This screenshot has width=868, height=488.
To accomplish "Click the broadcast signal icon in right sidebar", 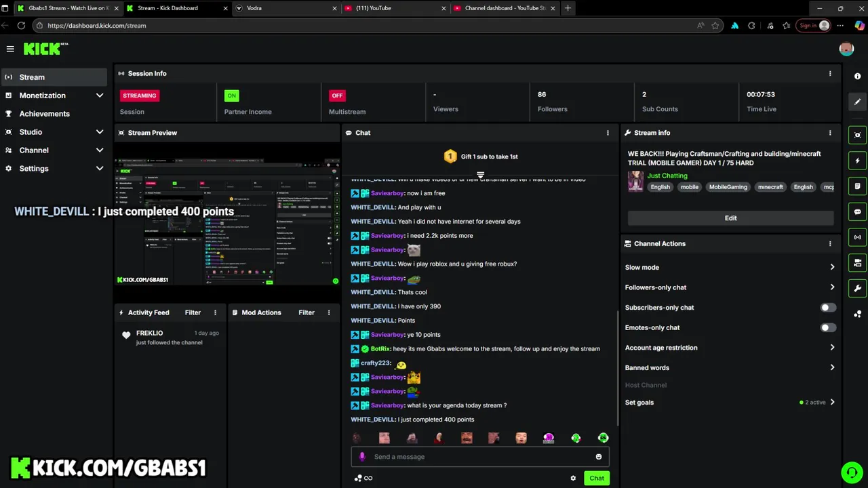I will coord(857,237).
